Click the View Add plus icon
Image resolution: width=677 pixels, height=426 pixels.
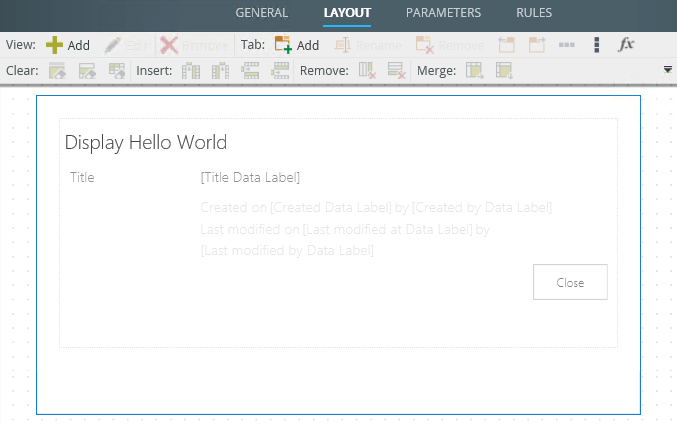(x=54, y=45)
